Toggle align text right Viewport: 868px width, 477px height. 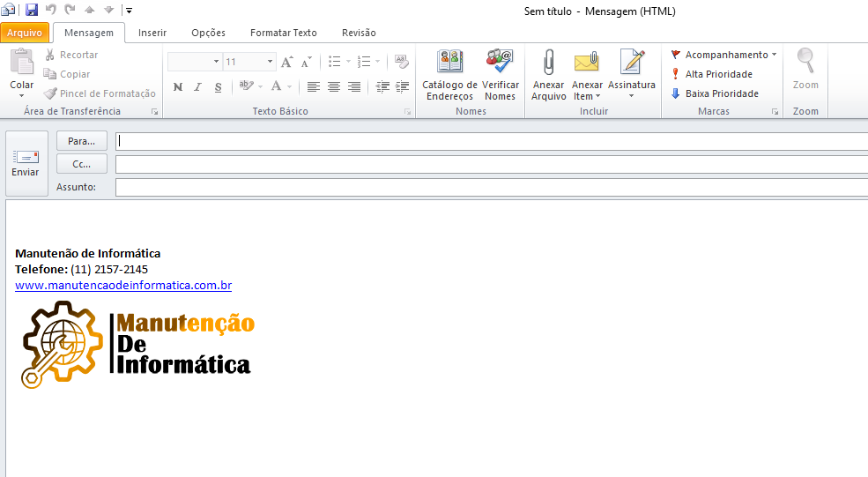click(354, 86)
